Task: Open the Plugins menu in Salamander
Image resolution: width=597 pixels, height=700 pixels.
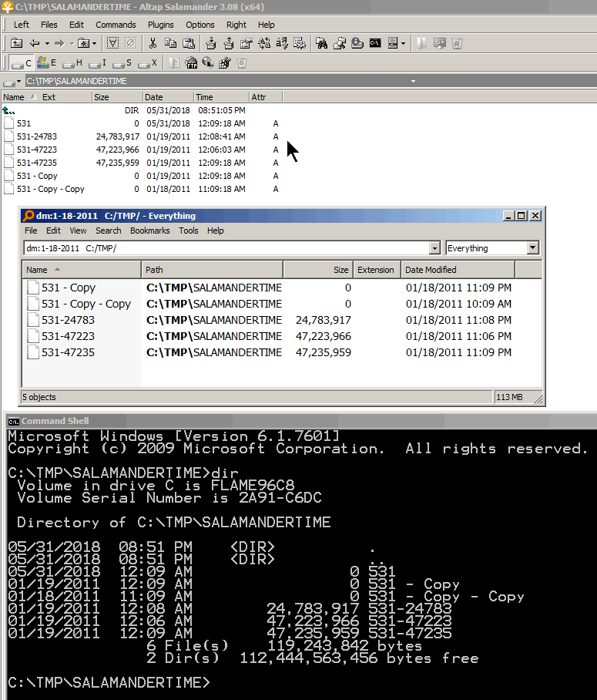Action: click(161, 25)
